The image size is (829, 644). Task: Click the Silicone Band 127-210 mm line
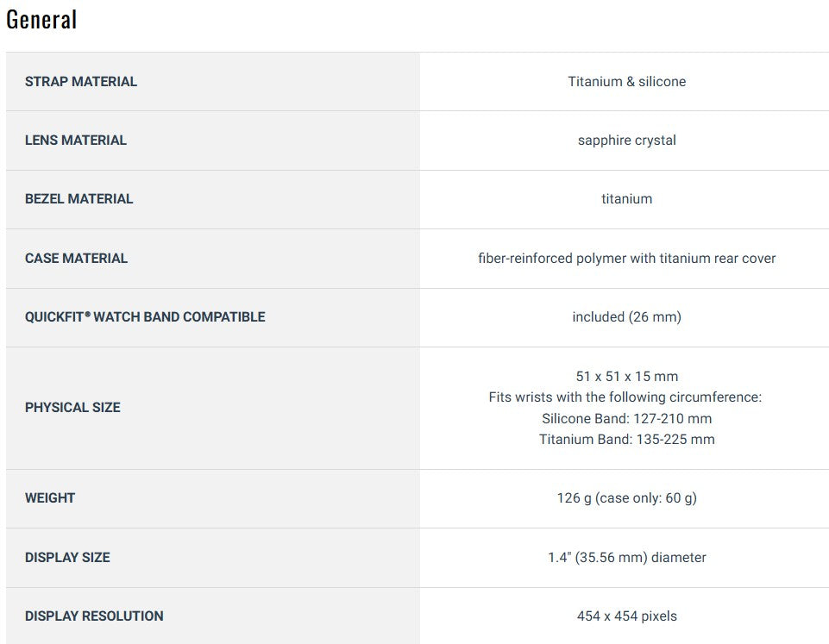[x=626, y=419]
